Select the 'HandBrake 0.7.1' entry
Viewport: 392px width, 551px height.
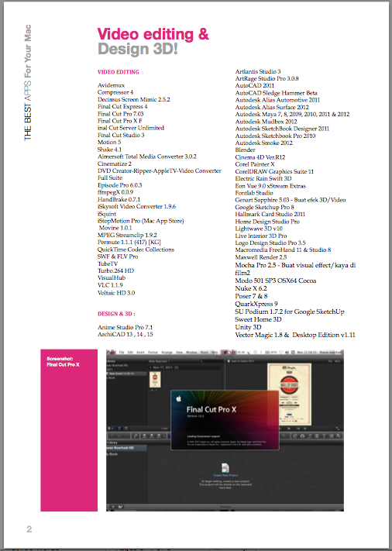click(x=119, y=199)
